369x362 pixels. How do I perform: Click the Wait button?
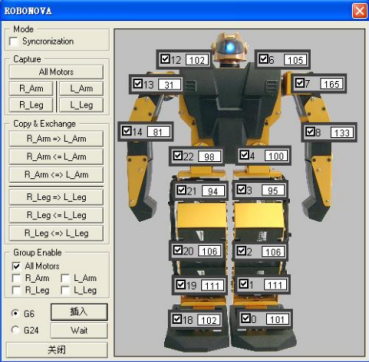point(79,331)
